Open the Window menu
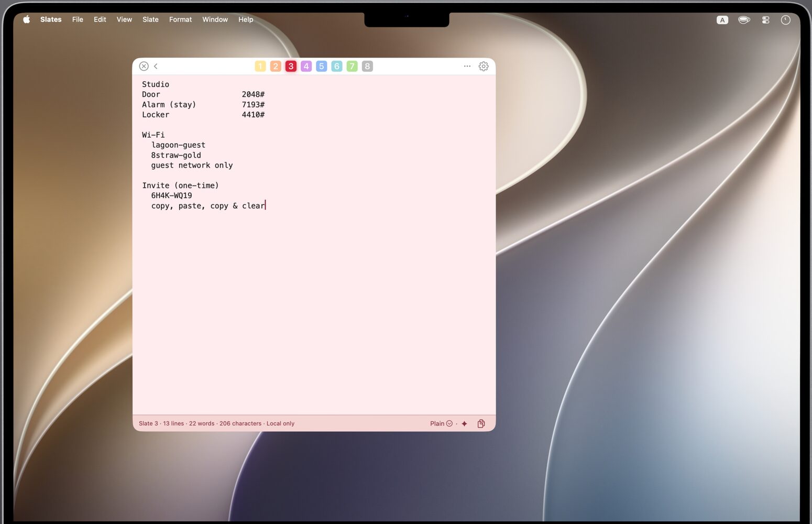This screenshot has width=812, height=524. coord(215,19)
